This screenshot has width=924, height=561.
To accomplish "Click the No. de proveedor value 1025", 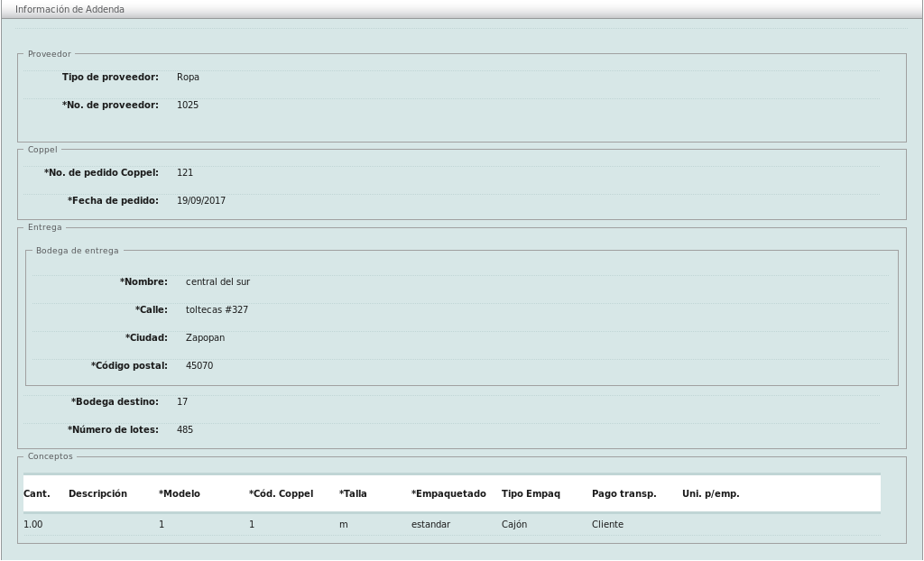I will pos(188,106).
